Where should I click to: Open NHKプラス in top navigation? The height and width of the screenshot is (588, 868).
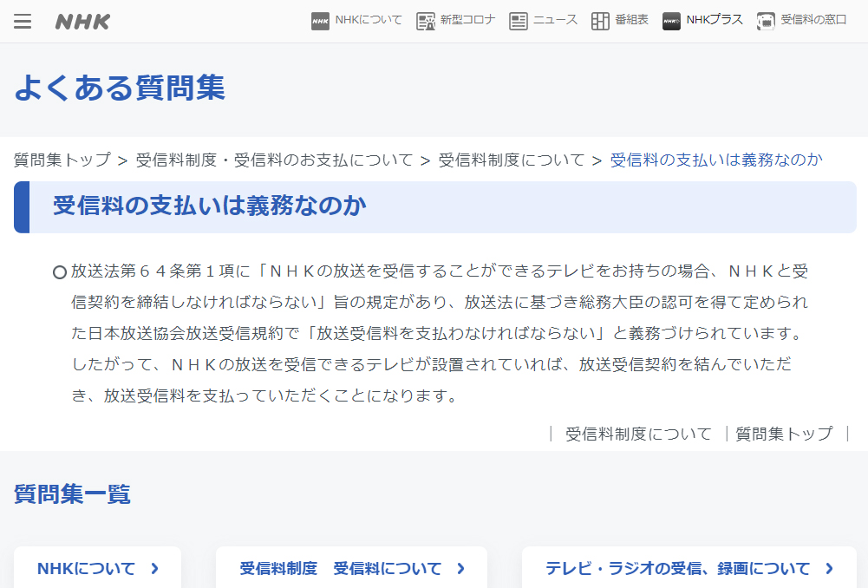715,20
